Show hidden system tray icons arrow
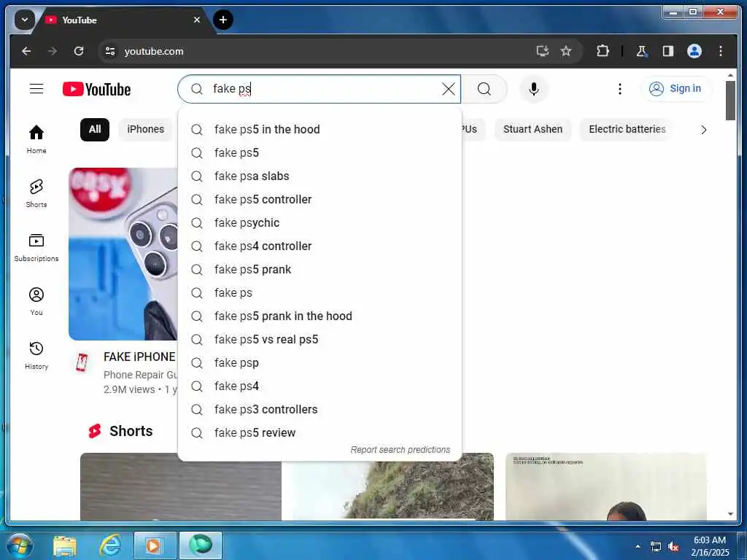This screenshot has height=560, width=747. (x=638, y=546)
